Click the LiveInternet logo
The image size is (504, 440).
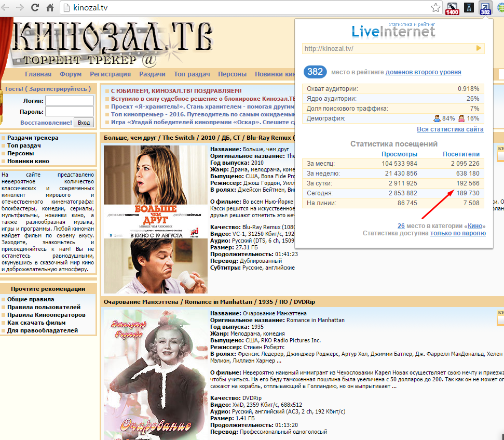click(x=393, y=31)
